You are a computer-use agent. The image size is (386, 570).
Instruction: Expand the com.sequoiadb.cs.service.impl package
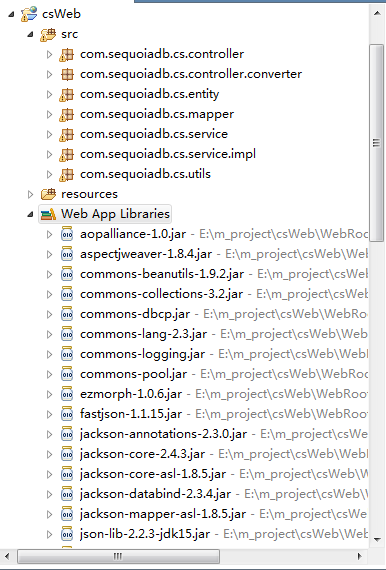(x=49, y=154)
